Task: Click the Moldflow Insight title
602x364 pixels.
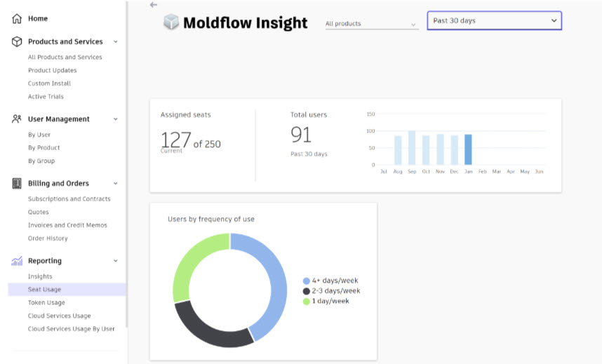Action: pyautogui.click(x=246, y=22)
